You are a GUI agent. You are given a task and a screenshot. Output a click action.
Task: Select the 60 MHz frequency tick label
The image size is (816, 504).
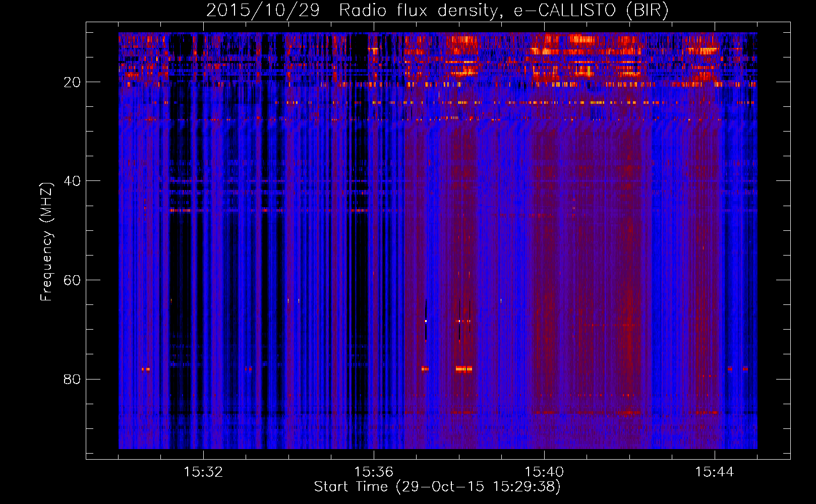pos(72,280)
